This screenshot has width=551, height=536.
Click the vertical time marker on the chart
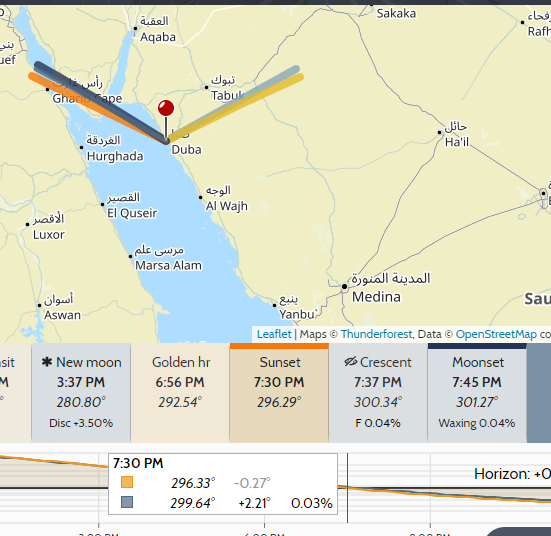point(348,488)
